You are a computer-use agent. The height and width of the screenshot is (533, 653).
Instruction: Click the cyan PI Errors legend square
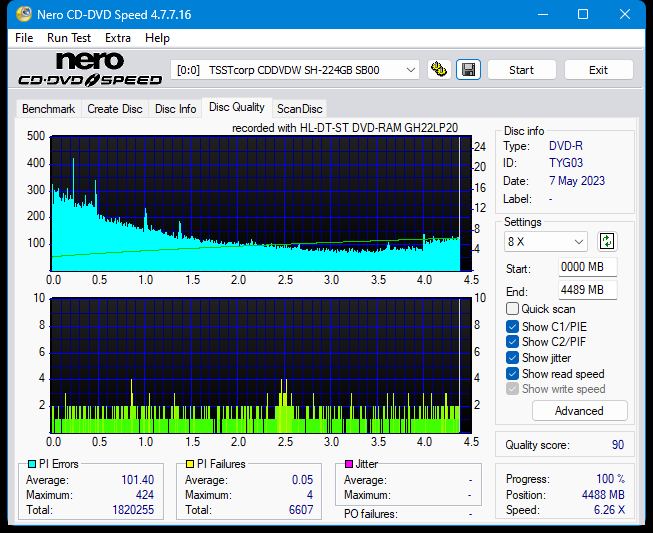(x=32, y=465)
